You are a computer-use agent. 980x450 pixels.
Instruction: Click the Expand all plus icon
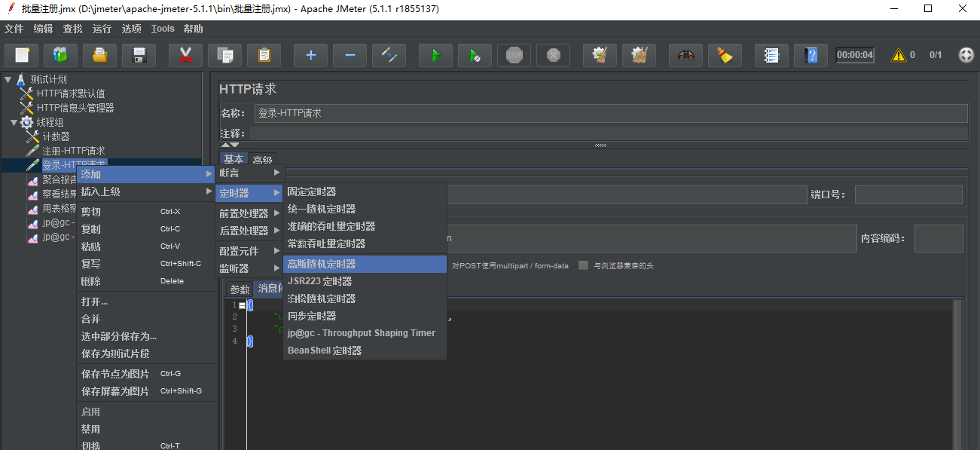(x=310, y=55)
